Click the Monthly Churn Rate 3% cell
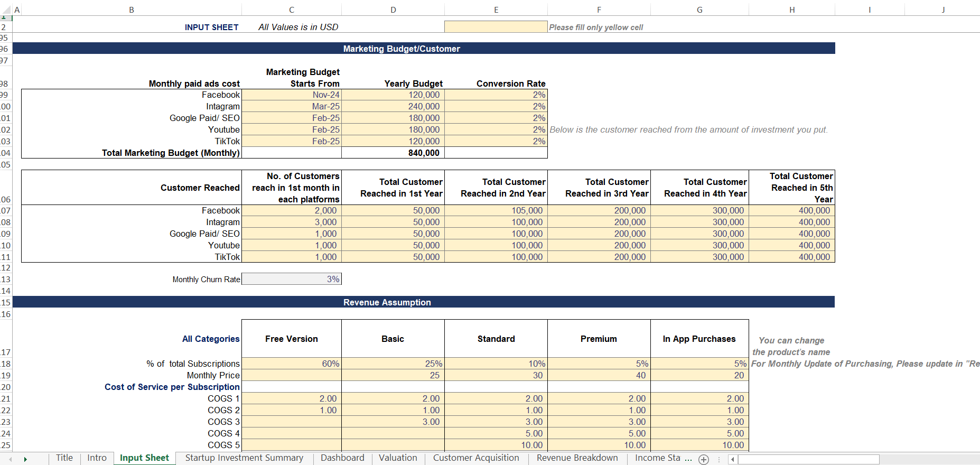Image resolution: width=980 pixels, height=465 pixels. 292,279
